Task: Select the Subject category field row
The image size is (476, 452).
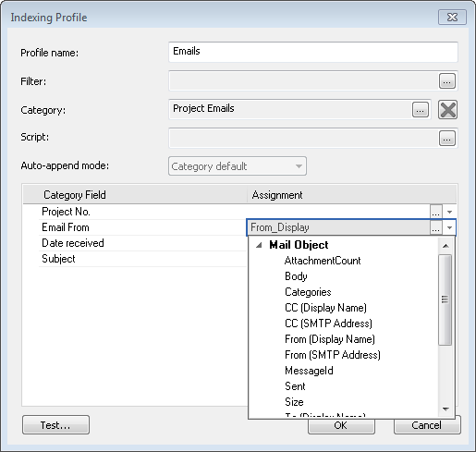Action: pos(142,259)
